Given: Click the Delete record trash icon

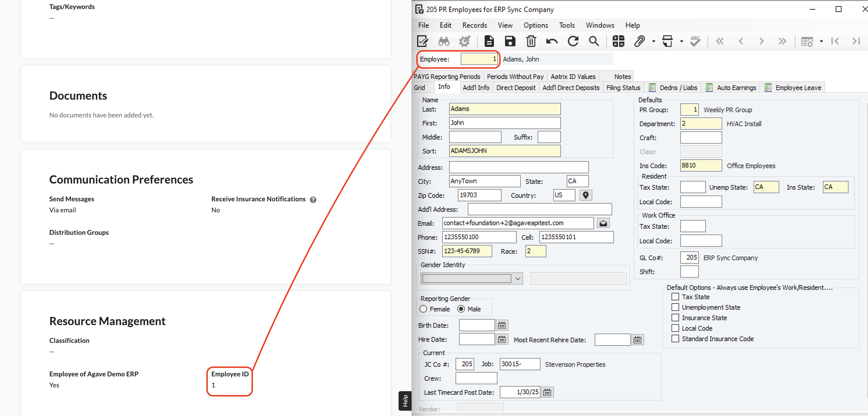Looking at the screenshot, I should (x=531, y=41).
